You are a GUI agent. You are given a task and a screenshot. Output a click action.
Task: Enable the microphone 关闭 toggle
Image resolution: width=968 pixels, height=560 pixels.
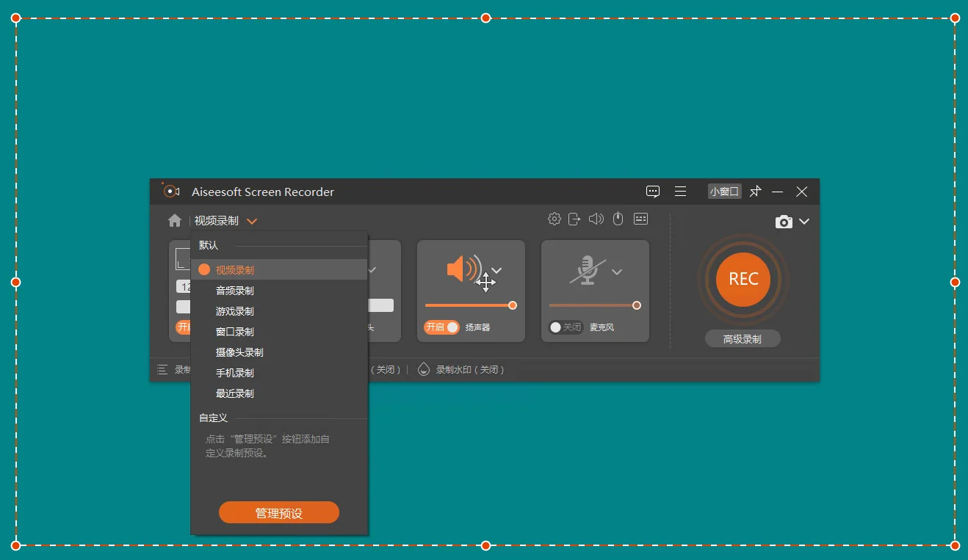tap(565, 327)
